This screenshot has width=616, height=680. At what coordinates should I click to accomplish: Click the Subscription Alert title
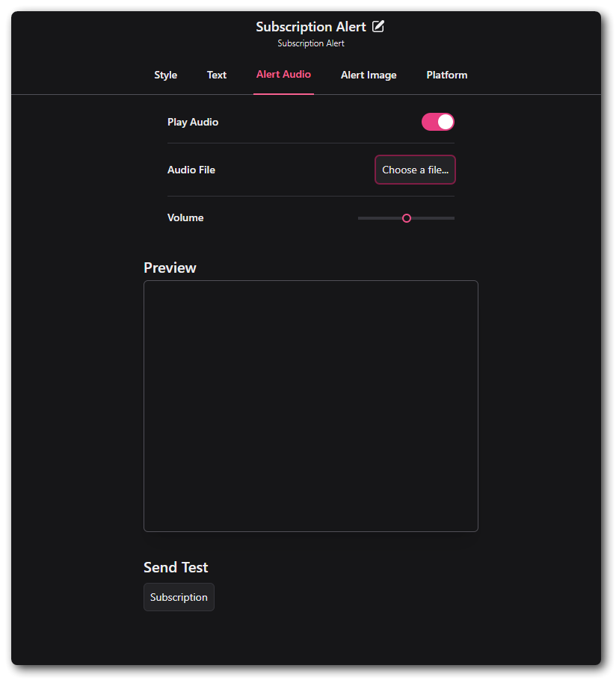click(312, 26)
